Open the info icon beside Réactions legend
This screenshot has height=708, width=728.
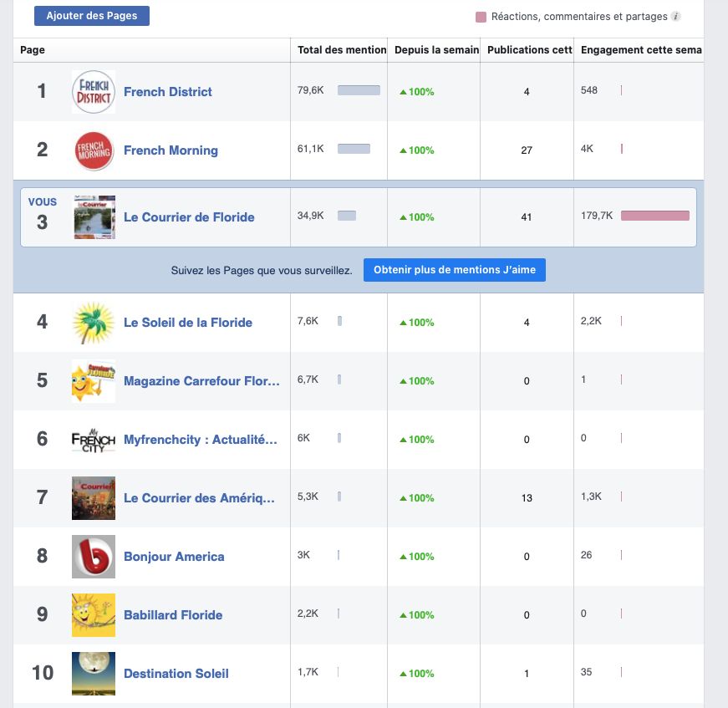(x=676, y=17)
